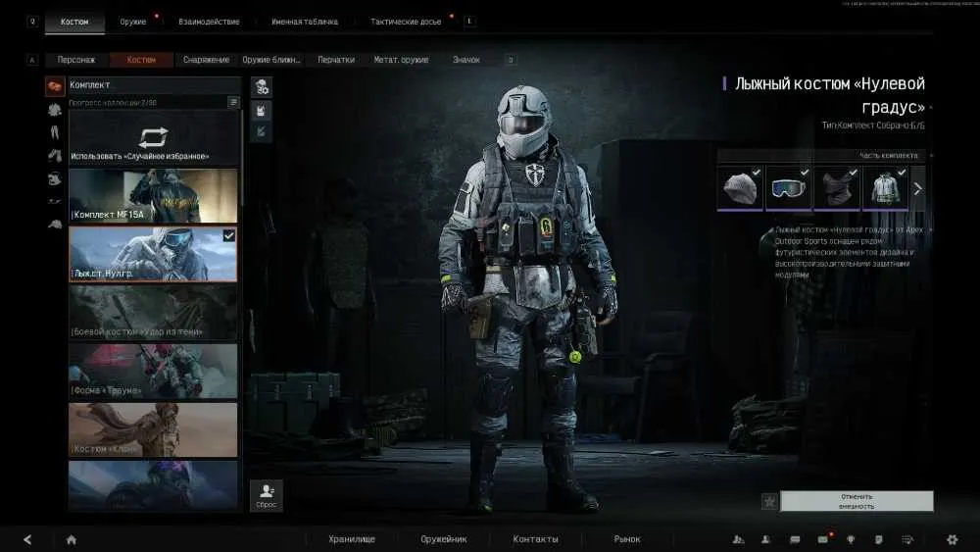The image size is (980, 552).
Task: Toggle the favorite star next to Отменить button
Action: 769,501
